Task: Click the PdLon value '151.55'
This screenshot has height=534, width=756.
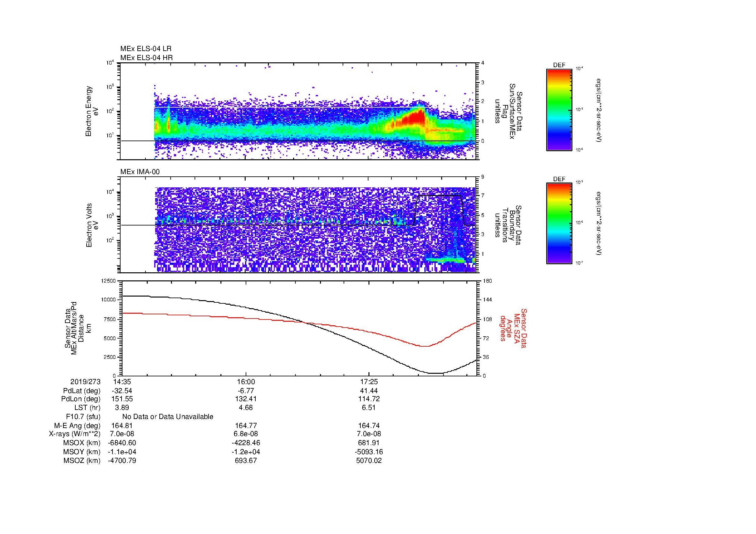Action: (x=122, y=399)
